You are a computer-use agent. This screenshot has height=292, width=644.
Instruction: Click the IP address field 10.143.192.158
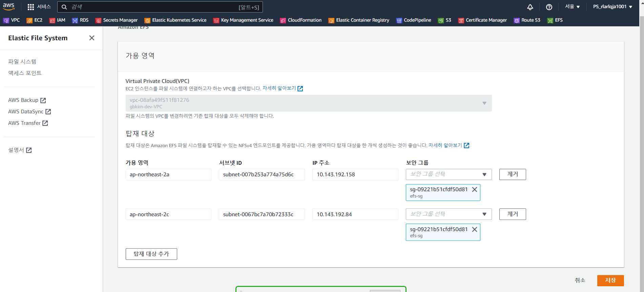355,175
